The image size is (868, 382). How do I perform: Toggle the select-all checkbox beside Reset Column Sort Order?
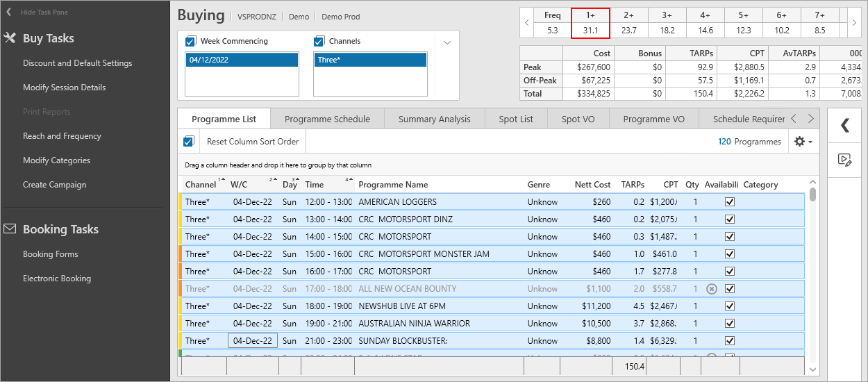pos(188,142)
